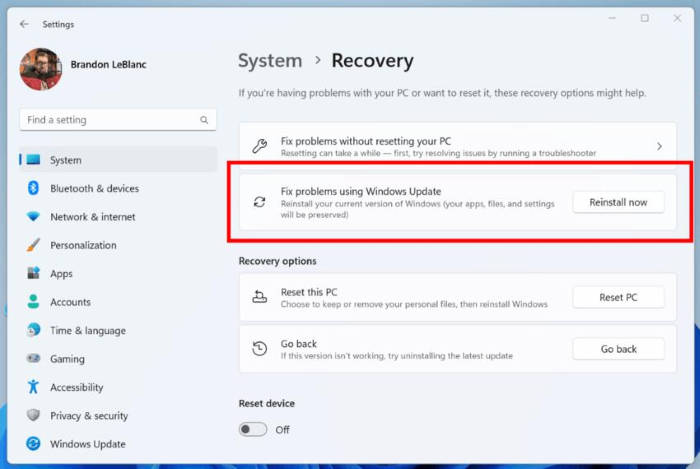Click the Accounts person icon
The height and width of the screenshot is (469, 700).
pos(33,301)
